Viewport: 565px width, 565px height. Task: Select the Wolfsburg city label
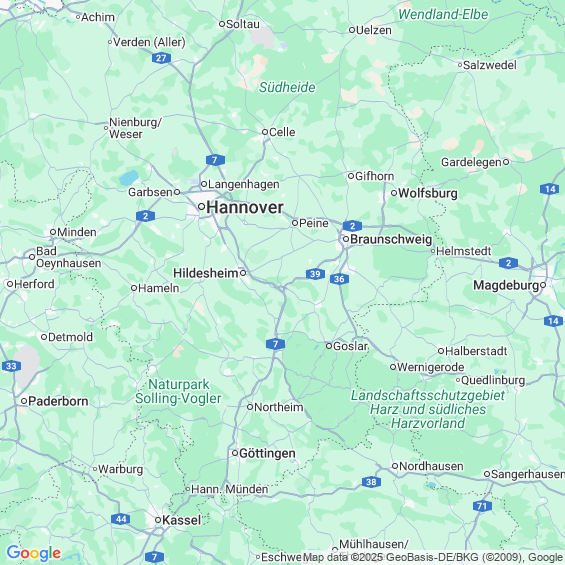coord(428,193)
